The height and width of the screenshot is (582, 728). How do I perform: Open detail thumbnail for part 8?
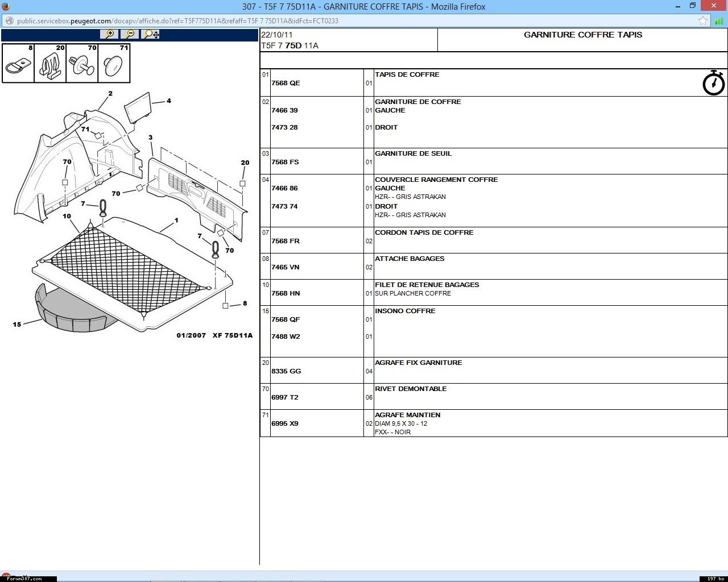pos(18,64)
